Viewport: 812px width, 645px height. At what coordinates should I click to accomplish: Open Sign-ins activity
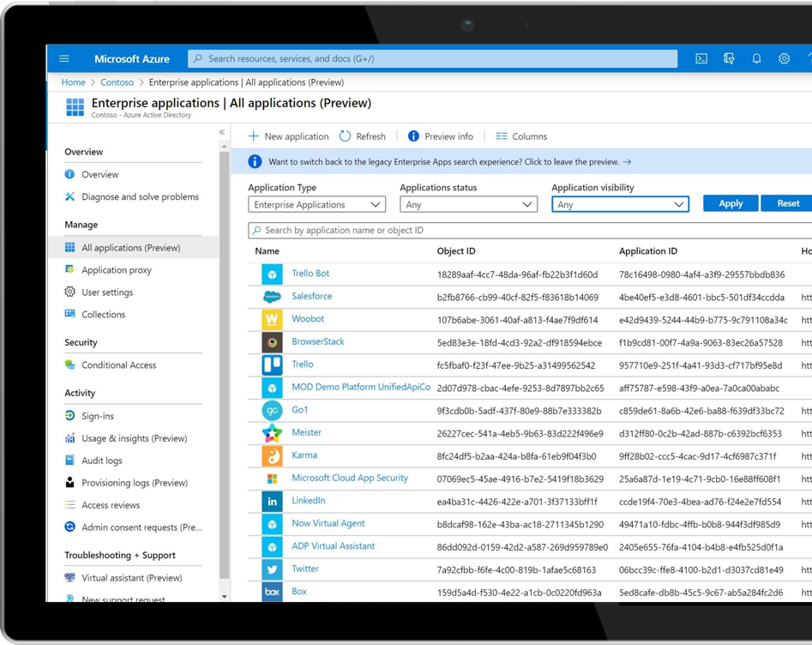tap(98, 416)
